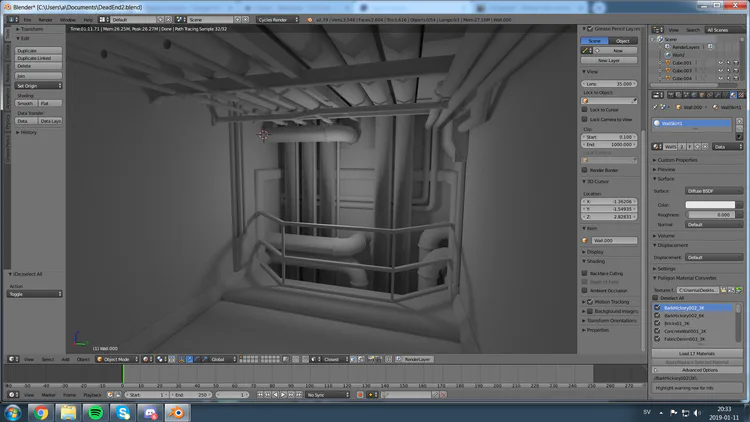Open the Texture properties tab icon
The width and height of the screenshot is (750, 422).
pyautogui.click(x=741, y=95)
